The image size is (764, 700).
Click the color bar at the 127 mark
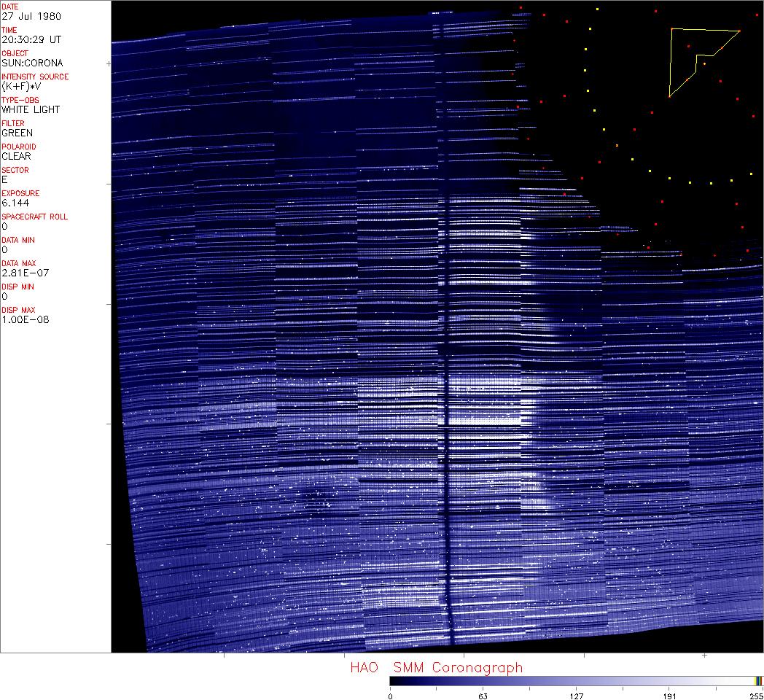[x=576, y=680]
